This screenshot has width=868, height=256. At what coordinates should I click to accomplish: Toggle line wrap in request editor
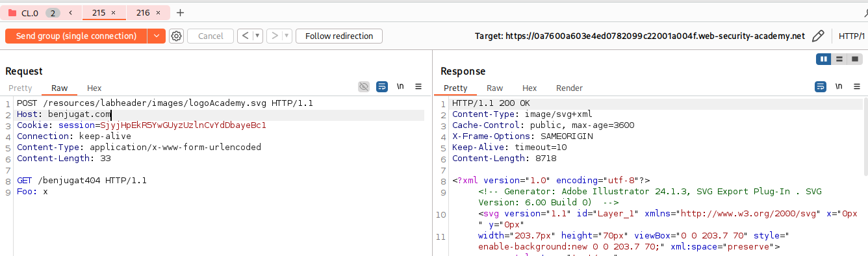click(x=382, y=86)
